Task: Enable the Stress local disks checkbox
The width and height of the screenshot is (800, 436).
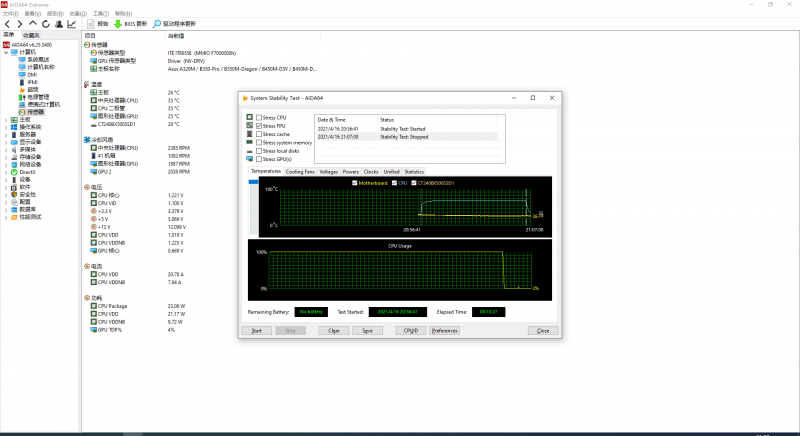Action: coord(259,151)
